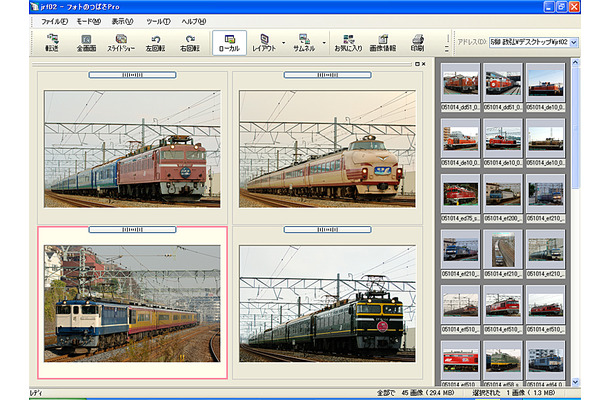Click the レディ status bar text
Image resolution: width=610 pixels, height=400 pixels.
[x=36, y=393]
